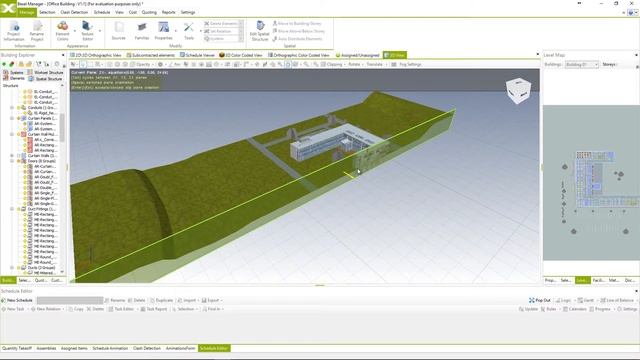Click the Calendars button

(x=575, y=309)
